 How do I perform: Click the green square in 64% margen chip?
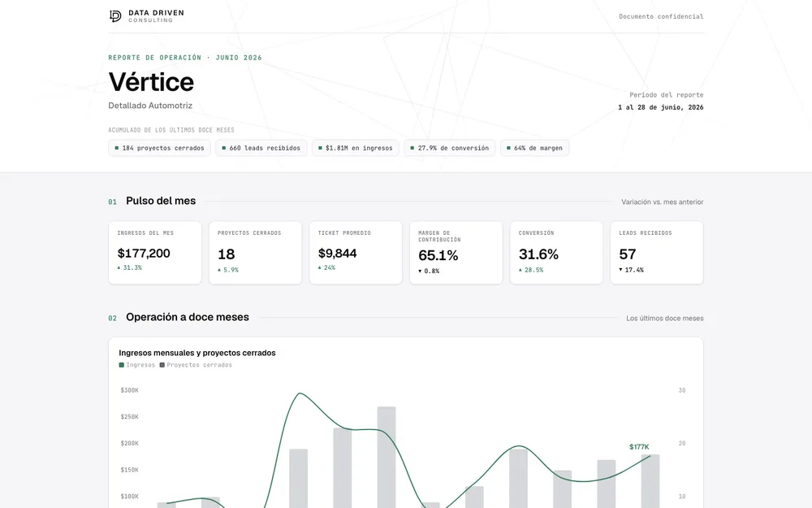point(508,148)
